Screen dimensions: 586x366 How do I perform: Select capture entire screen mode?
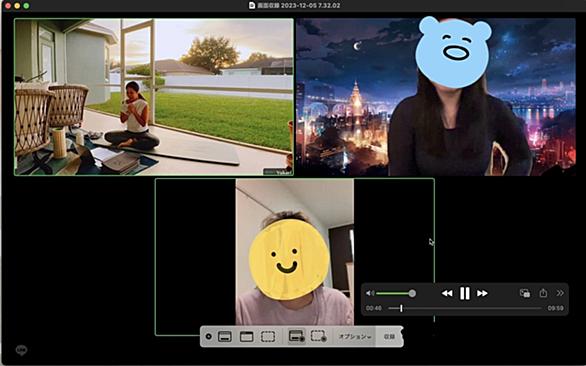point(225,336)
